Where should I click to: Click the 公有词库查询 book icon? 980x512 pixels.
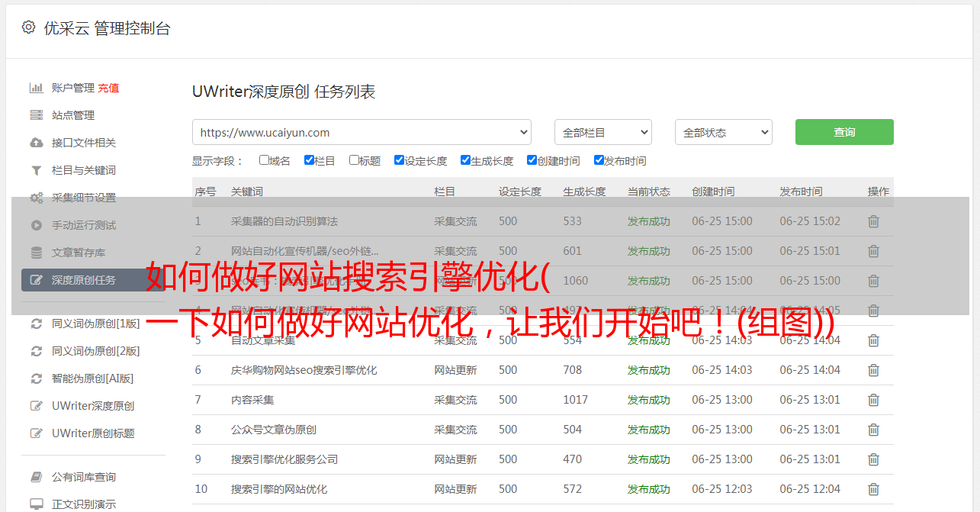[36, 477]
